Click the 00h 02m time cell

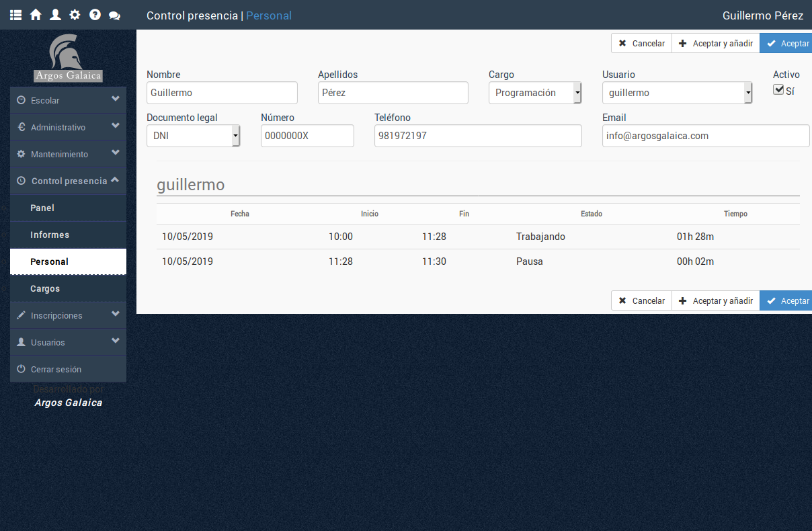[x=695, y=261]
